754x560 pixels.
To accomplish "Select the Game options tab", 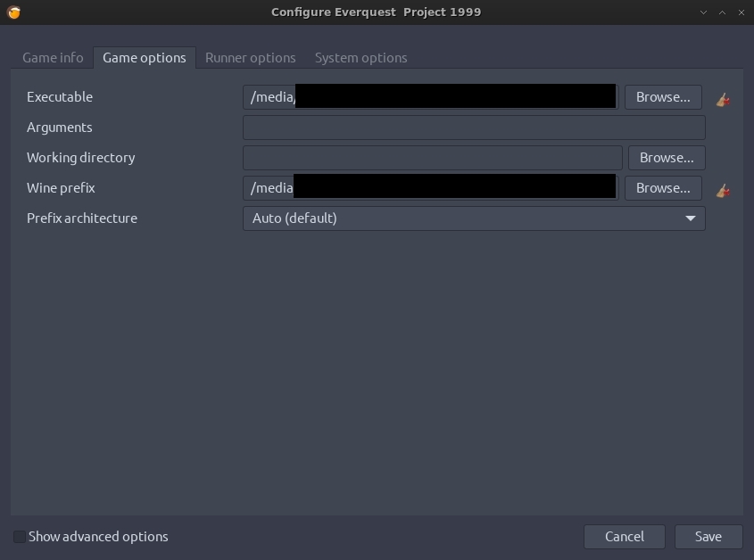I will (145, 58).
